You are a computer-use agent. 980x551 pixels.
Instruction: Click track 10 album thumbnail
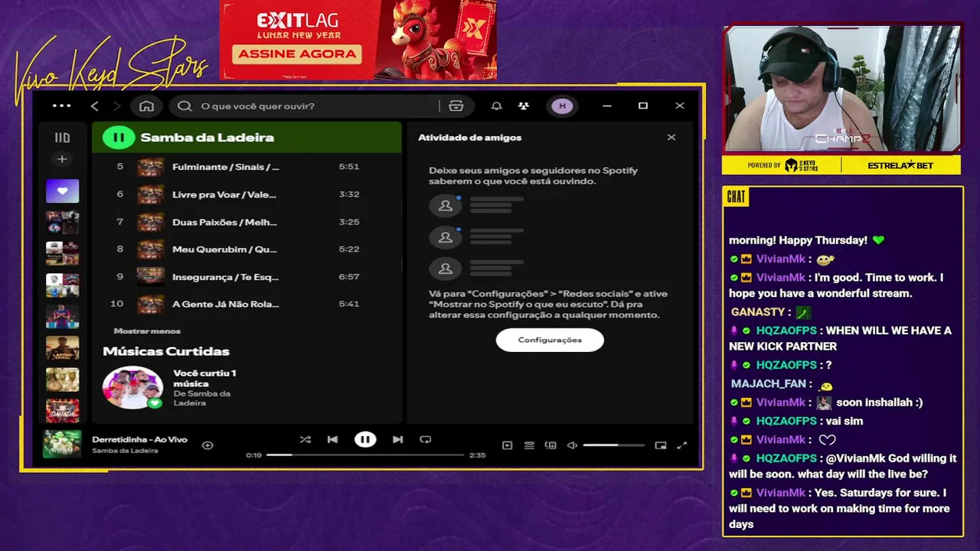pos(150,304)
